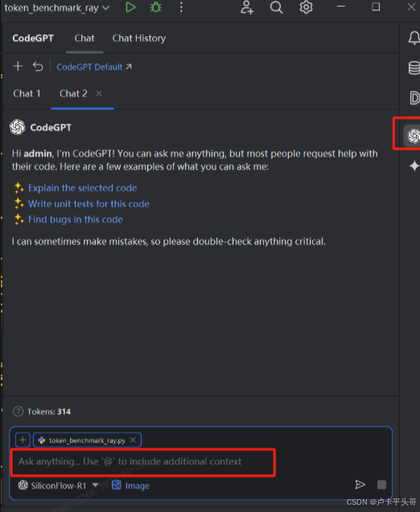
Task: Add context file with the plus button
Action: tap(23, 440)
